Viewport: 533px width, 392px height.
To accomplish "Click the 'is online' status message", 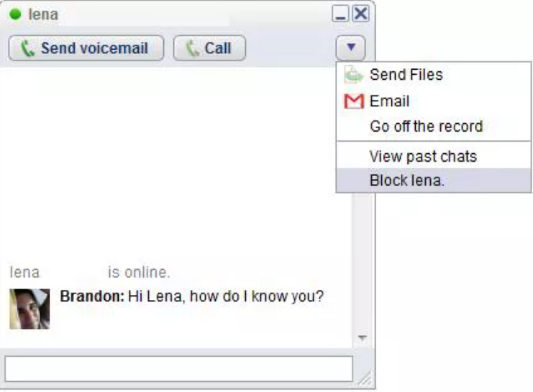I will coord(139,273).
